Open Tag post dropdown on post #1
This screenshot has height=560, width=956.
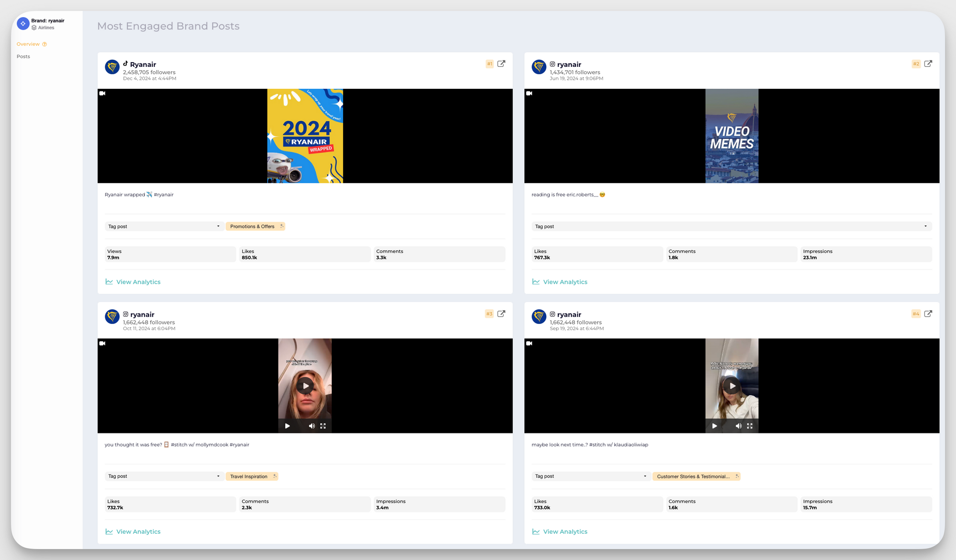[x=164, y=226]
